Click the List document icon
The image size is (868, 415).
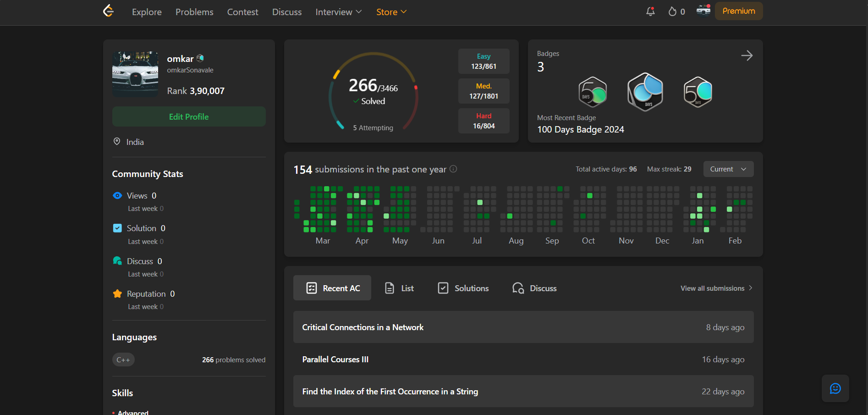click(x=390, y=288)
